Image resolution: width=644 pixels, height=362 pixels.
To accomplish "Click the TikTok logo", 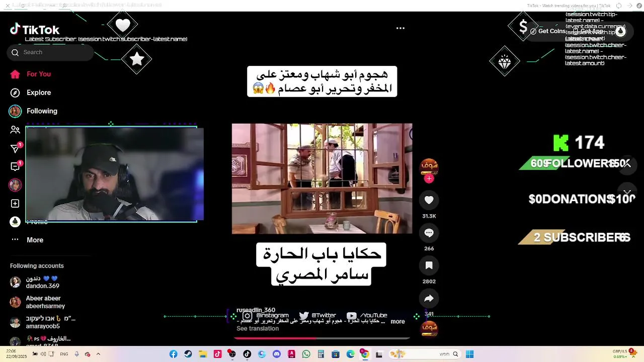I will pyautogui.click(x=35, y=30).
